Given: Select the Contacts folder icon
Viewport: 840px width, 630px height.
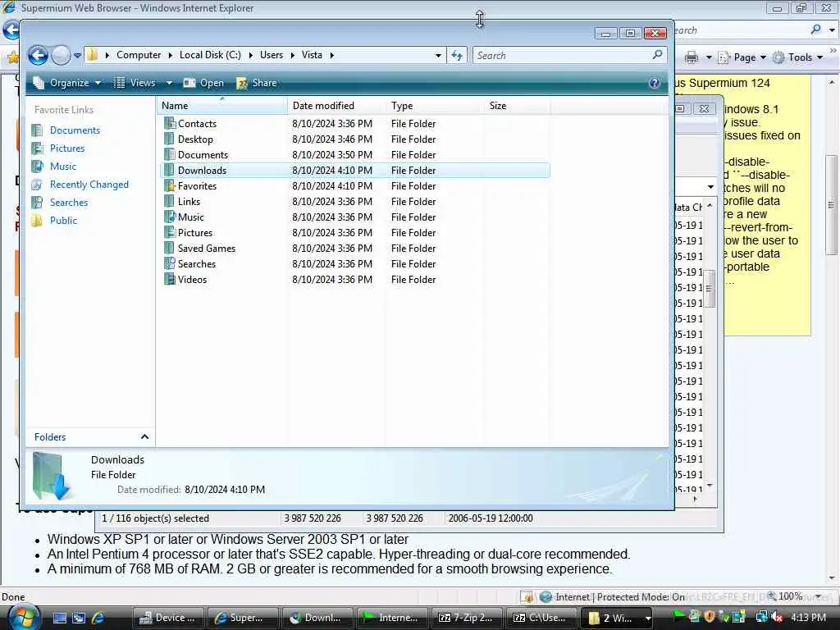Looking at the screenshot, I should click(x=169, y=124).
